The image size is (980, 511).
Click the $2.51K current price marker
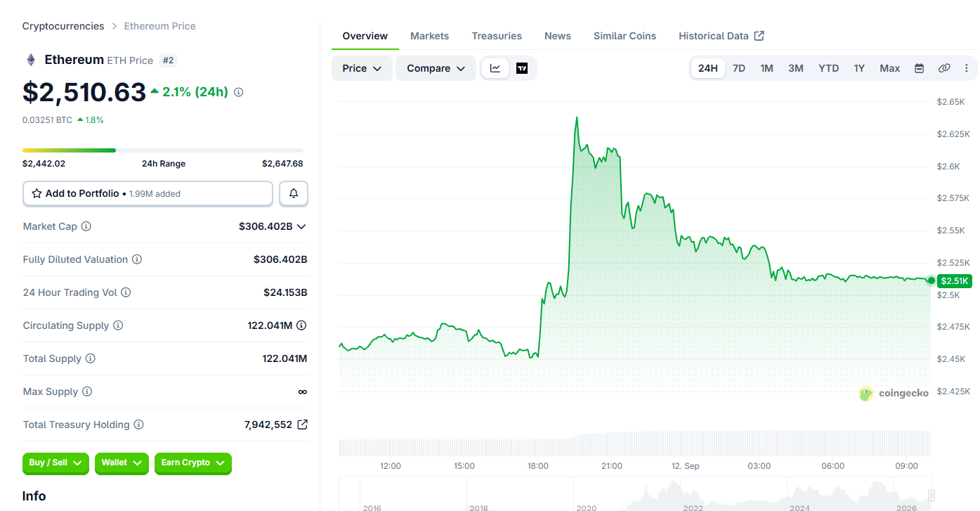(x=955, y=281)
